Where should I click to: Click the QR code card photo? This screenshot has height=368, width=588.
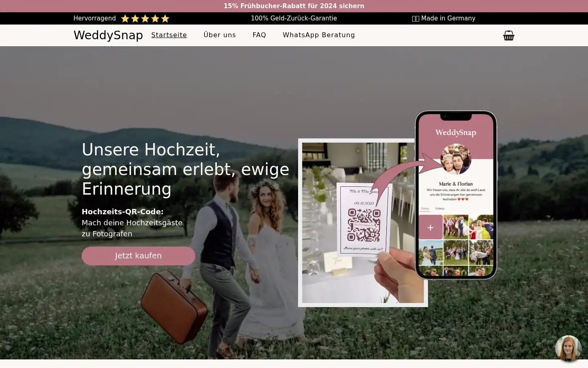click(x=363, y=223)
